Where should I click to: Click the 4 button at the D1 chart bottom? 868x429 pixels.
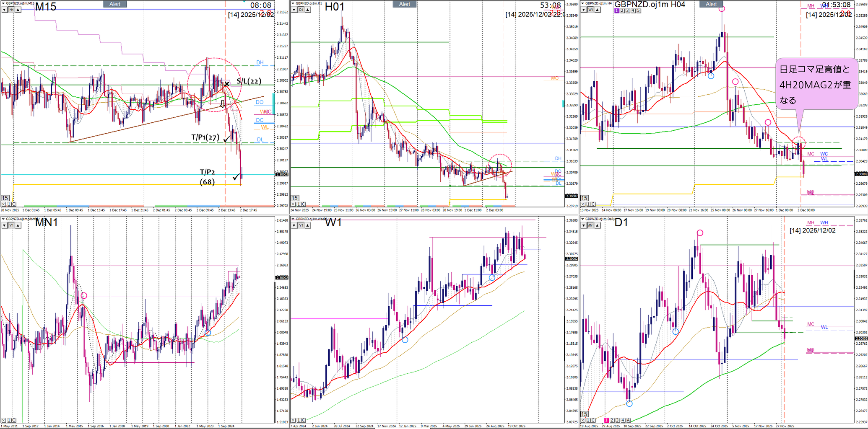pos(623,420)
